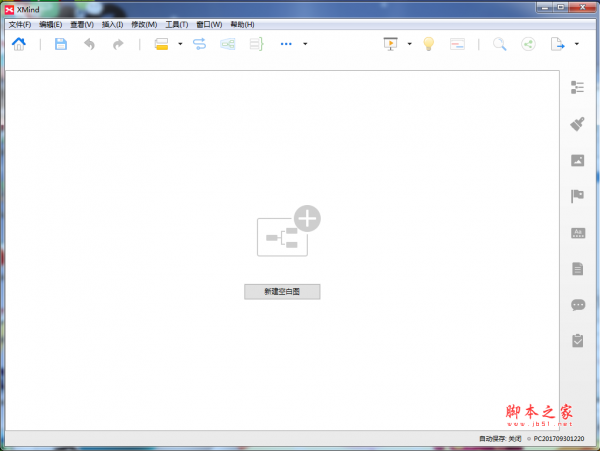This screenshot has height=451, width=600.
Task: Click the green share icon
Action: point(528,44)
